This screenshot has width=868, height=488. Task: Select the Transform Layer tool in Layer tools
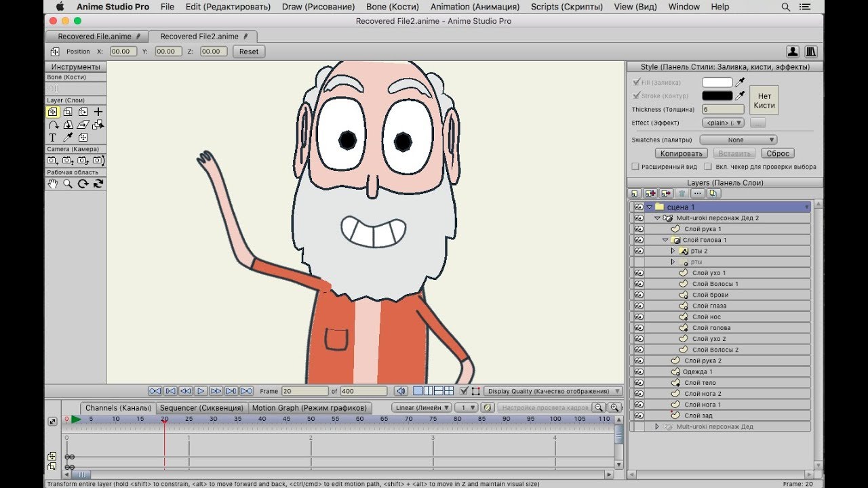click(52, 112)
